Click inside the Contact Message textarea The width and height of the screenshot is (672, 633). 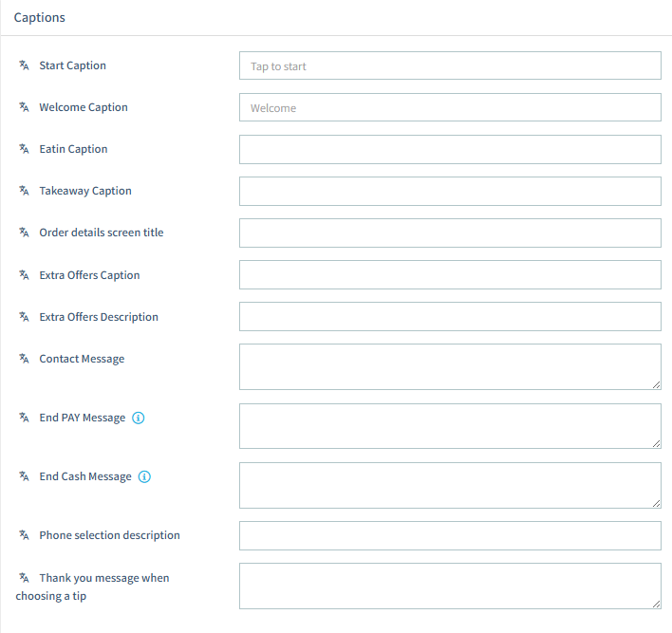point(450,366)
